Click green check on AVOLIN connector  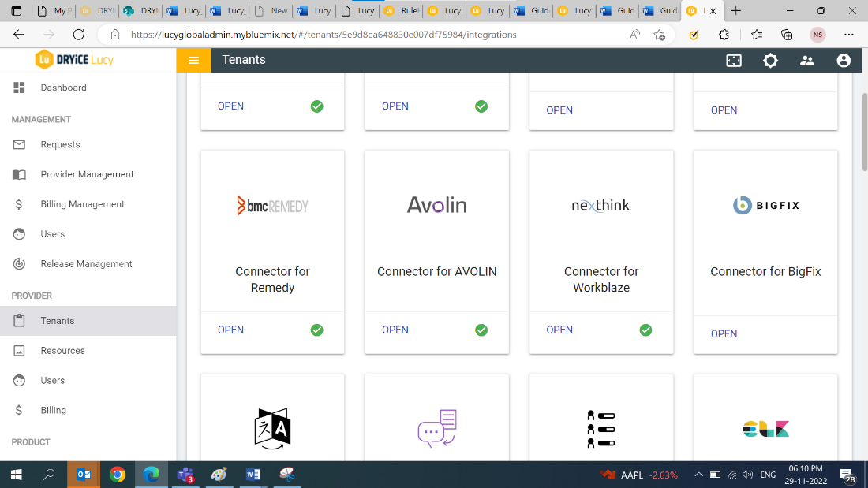pyautogui.click(x=481, y=330)
